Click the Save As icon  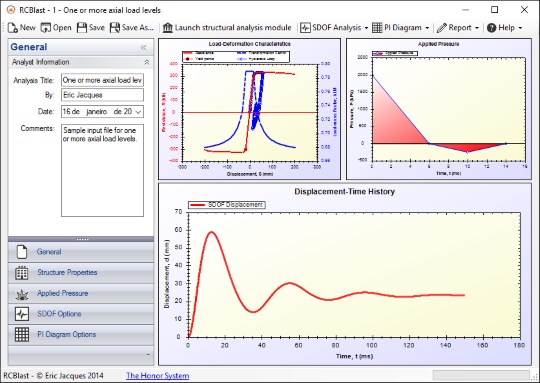pos(115,28)
